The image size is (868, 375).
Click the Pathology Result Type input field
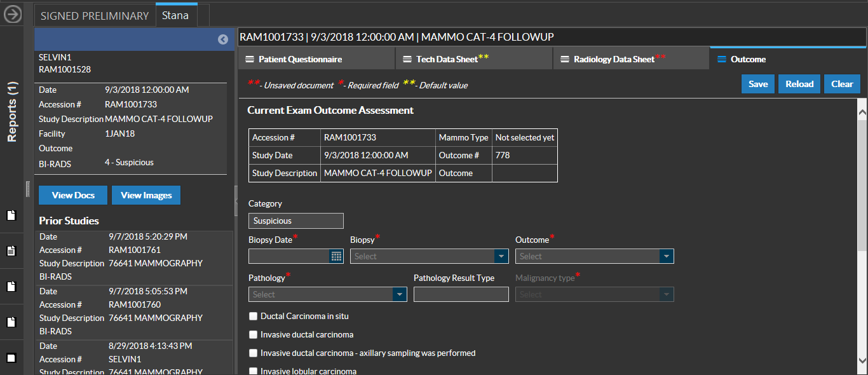461,294
